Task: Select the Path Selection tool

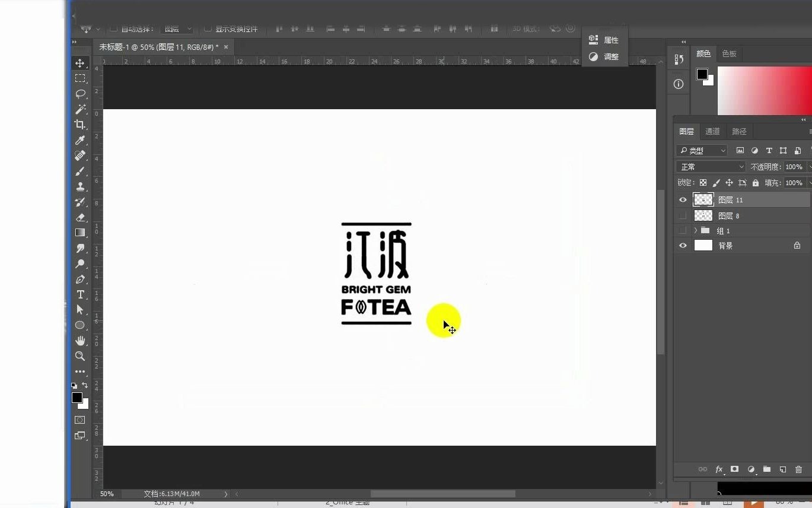Action: pyautogui.click(x=80, y=310)
